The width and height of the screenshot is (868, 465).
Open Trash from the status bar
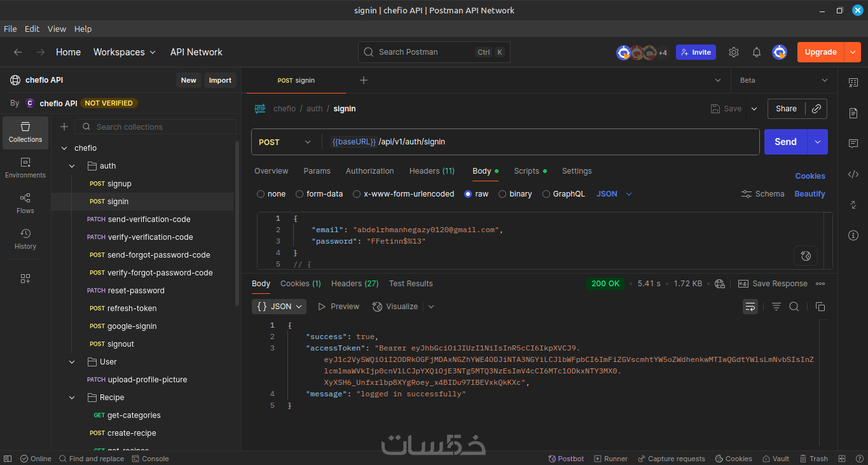[813, 459]
